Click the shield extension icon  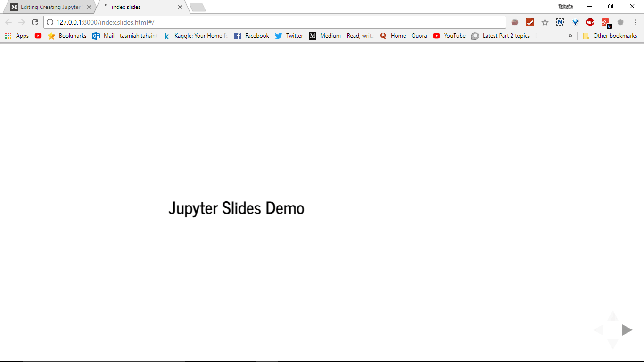click(620, 22)
